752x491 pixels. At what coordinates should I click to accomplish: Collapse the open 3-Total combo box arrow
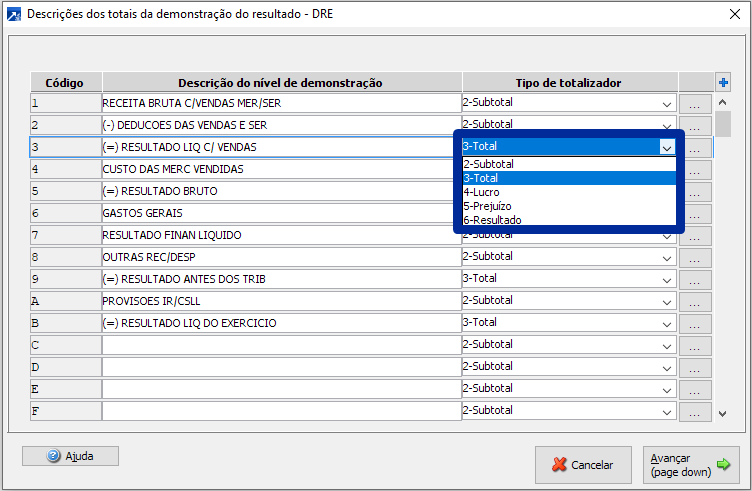[x=667, y=147]
